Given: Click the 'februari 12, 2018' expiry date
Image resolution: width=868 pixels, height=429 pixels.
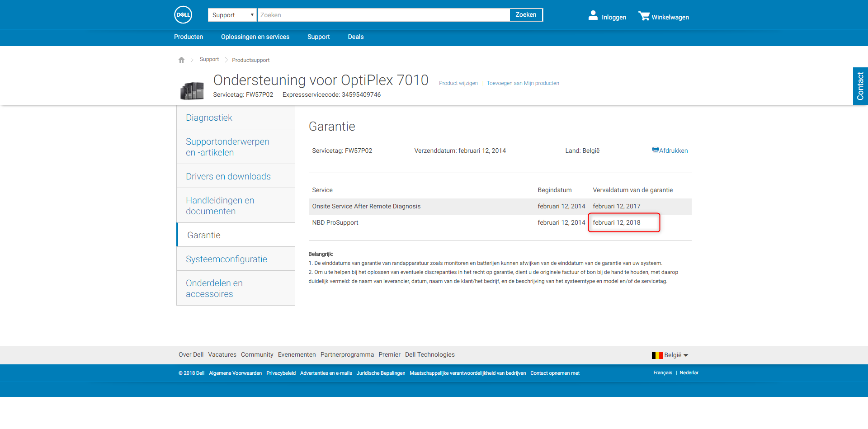Looking at the screenshot, I should click(x=617, y=223).
